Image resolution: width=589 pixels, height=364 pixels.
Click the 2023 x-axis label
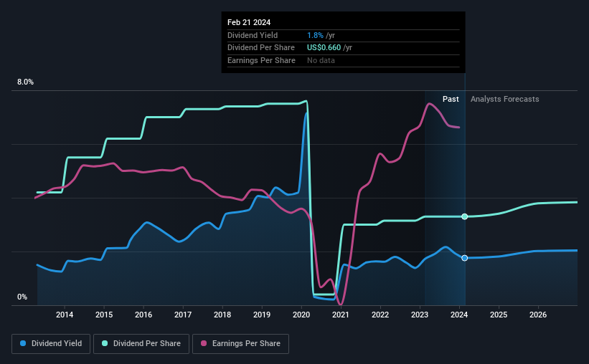tap(420, 315)
